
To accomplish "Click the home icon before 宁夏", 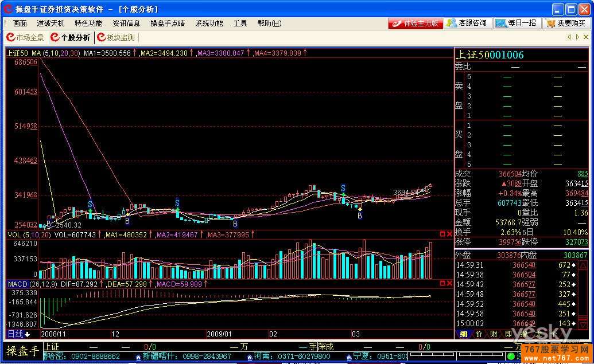I will pyautogui.click(x=349, y=357).
